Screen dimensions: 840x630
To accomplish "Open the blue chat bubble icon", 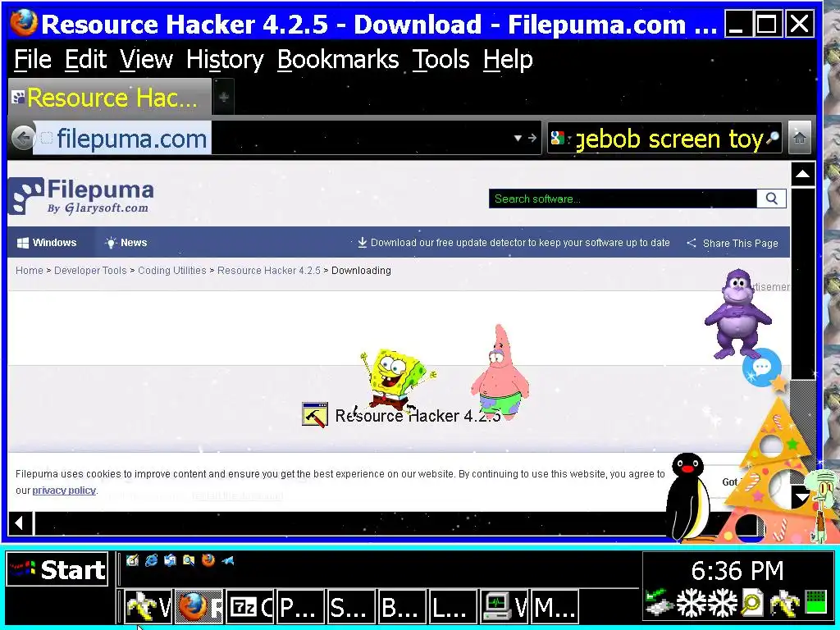I will 761,367.
